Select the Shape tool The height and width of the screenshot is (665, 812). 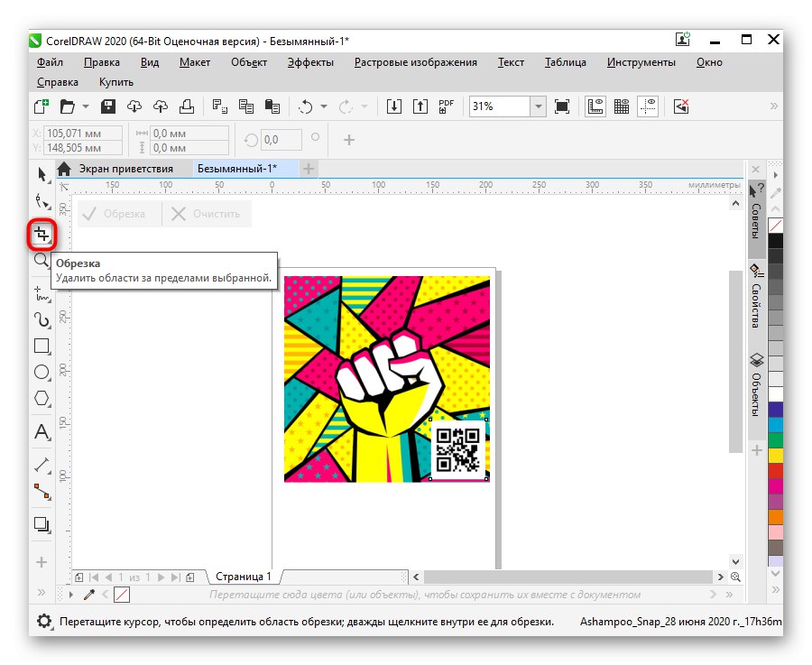click(x=40, y=201)
